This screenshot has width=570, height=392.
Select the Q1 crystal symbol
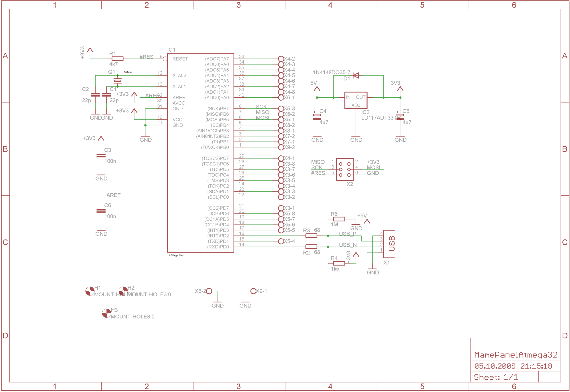tap(118, 81)
